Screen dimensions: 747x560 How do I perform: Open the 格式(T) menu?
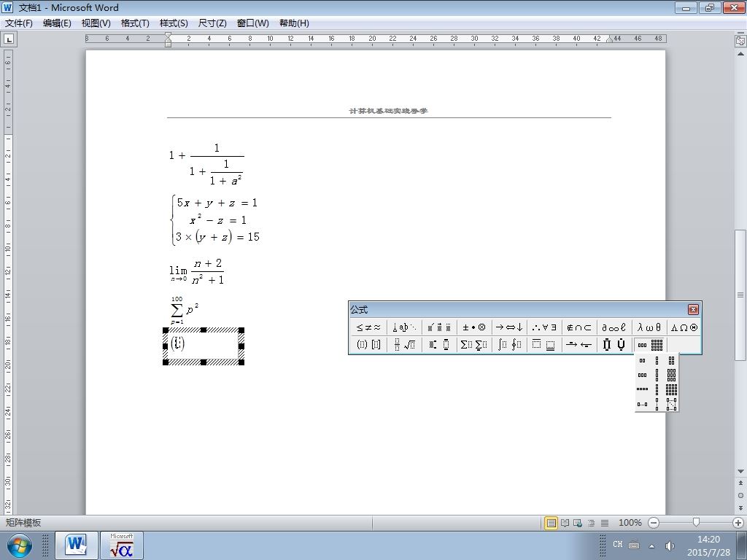[x=135, y=23]
